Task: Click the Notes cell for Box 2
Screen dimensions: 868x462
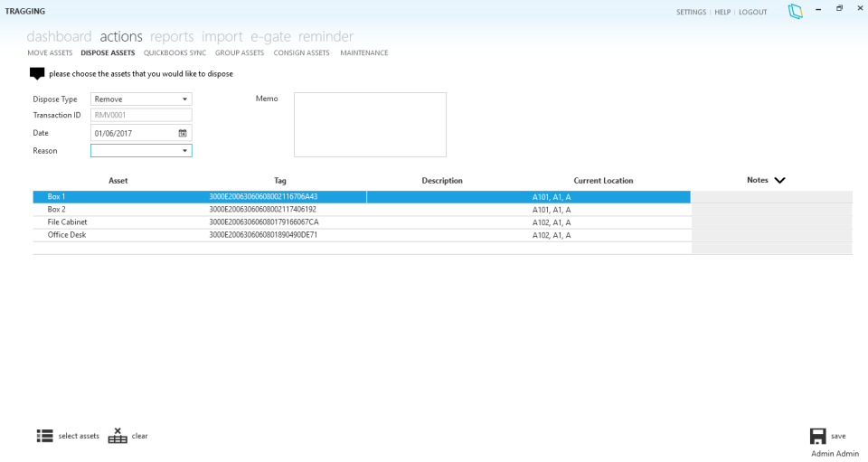Action: pyautogui.click(x=771, y=210)
